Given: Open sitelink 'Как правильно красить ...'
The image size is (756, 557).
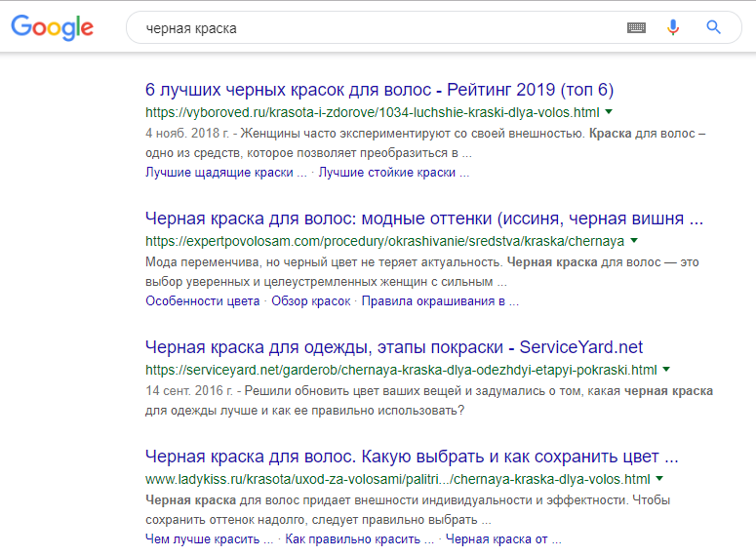Looking at the screenshot, I should (x=360, y=539).
